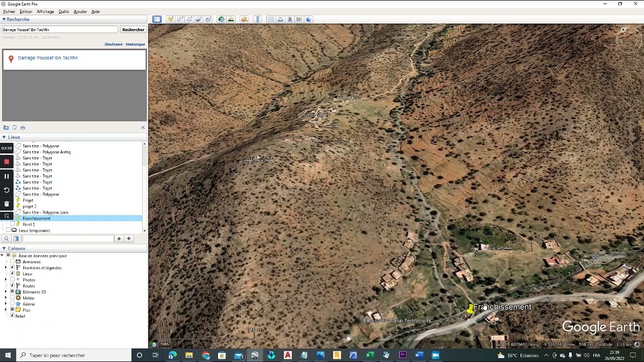Open the Historique link

(x=135, y=44)
